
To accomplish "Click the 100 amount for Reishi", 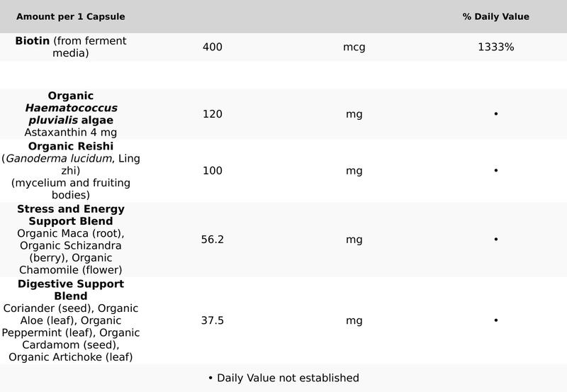I will [212, 170].
